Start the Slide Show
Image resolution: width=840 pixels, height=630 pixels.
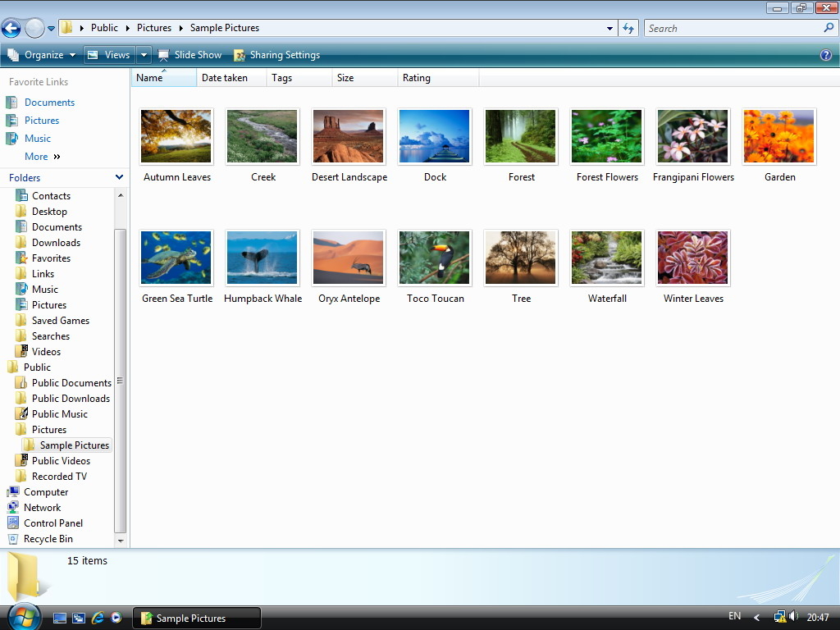tap(189, 55)
